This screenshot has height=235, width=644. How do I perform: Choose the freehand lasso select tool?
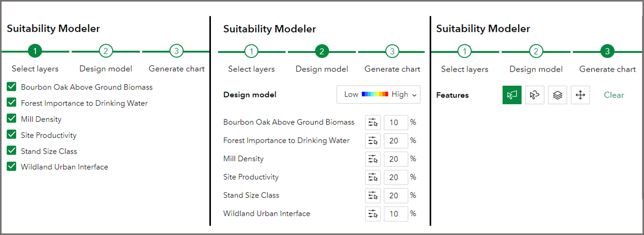pyautogui.click(x=535, y=95)
